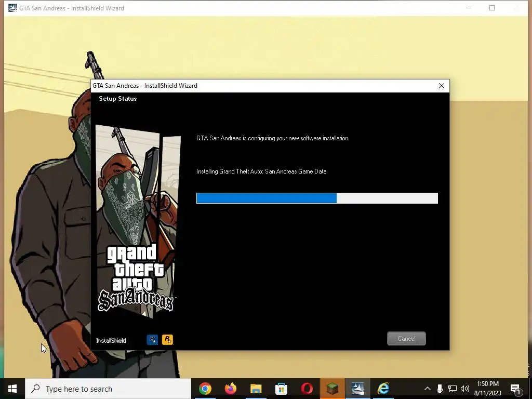Minimize the background InstallShield window
This screenshot has height=399, width=532.
469,8
